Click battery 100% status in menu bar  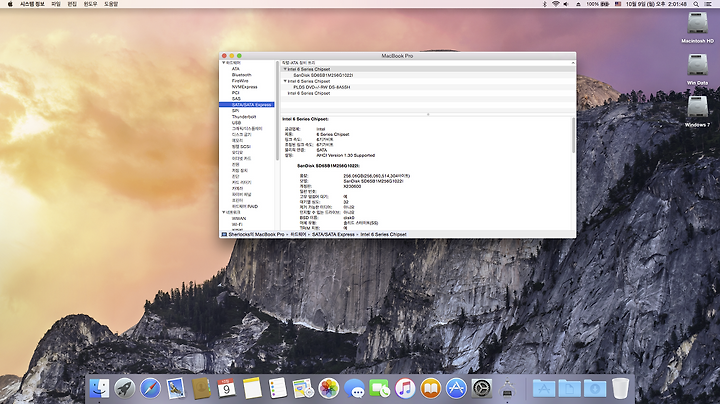[x=597, y=4]
